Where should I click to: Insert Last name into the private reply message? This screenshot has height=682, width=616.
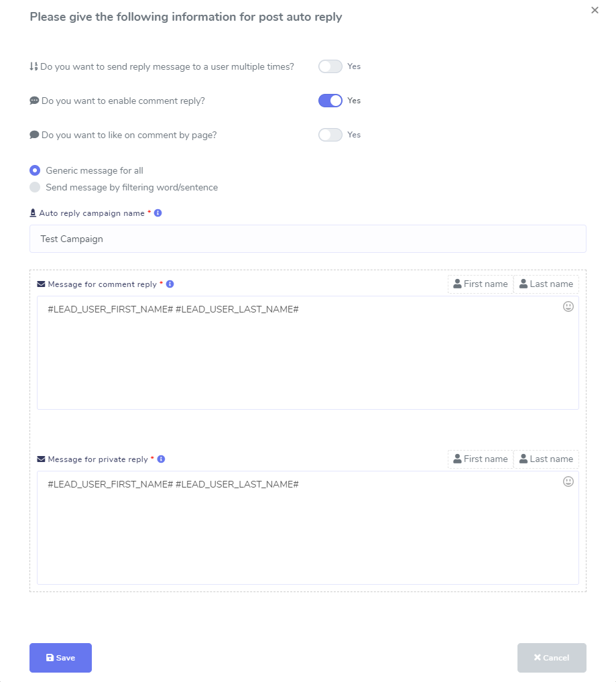(546, 459)
